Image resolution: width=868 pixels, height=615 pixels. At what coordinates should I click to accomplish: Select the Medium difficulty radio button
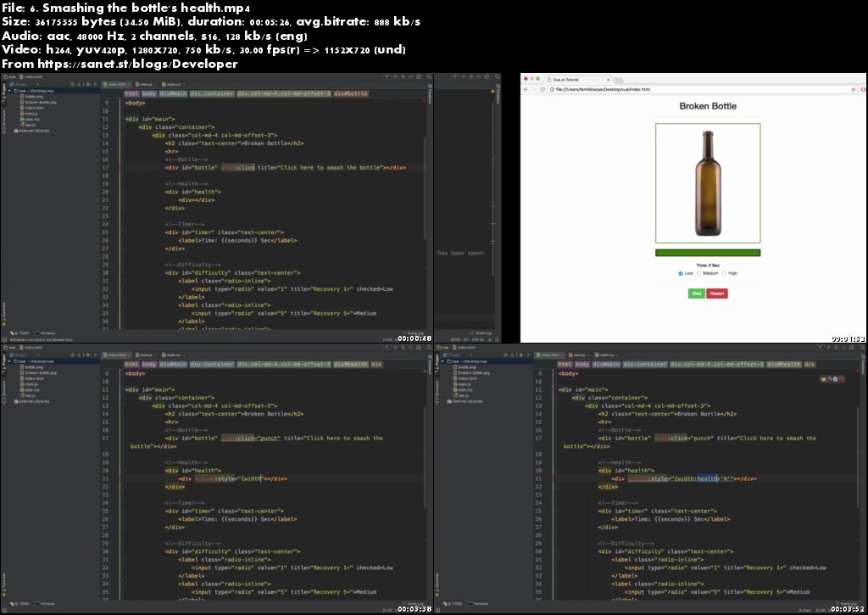(698, 273)
